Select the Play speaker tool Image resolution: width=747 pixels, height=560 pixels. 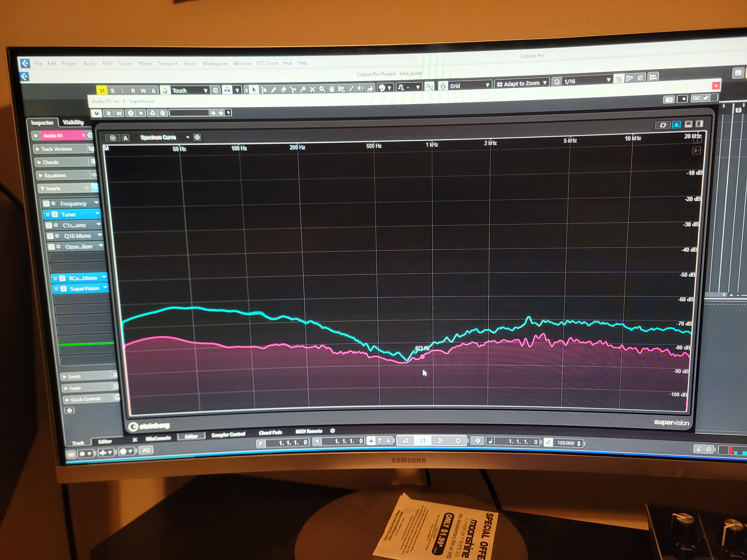click(x=361, y=89)
